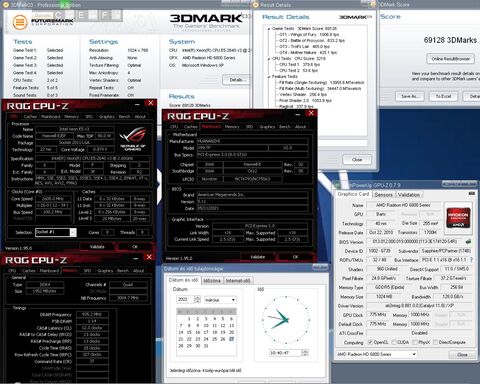This screenshot has height=384, width=480.
Task: Select day 1 in the calendar
Action: [x=189, y=319]
